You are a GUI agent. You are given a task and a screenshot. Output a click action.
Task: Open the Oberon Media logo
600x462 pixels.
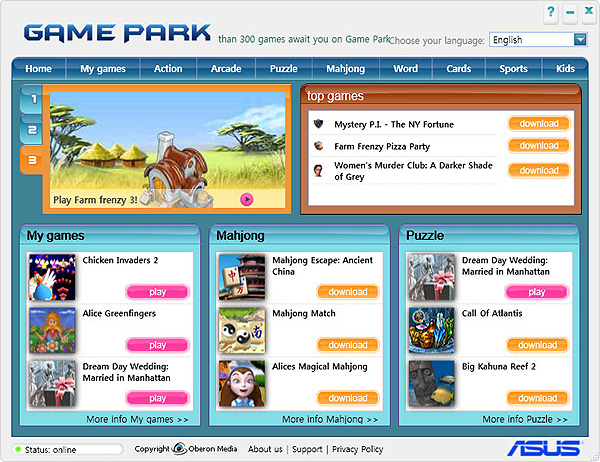tap(179, 448)
